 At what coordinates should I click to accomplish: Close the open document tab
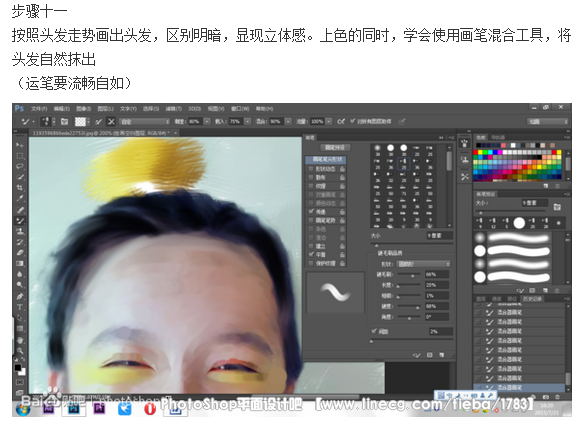(175, 133)
